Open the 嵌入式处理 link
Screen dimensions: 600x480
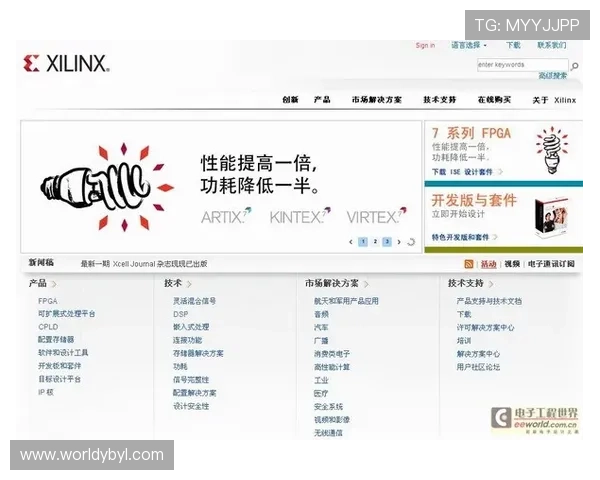(x=191, y=327)
